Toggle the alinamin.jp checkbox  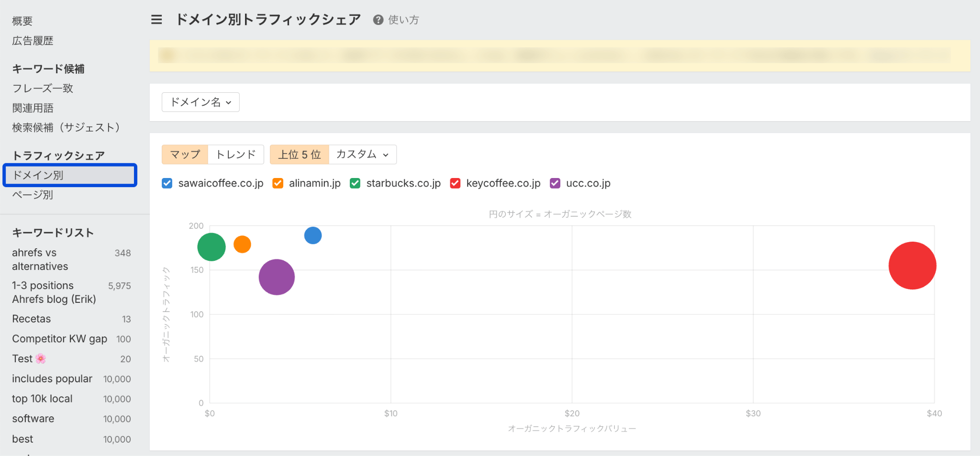click(278, 183)
